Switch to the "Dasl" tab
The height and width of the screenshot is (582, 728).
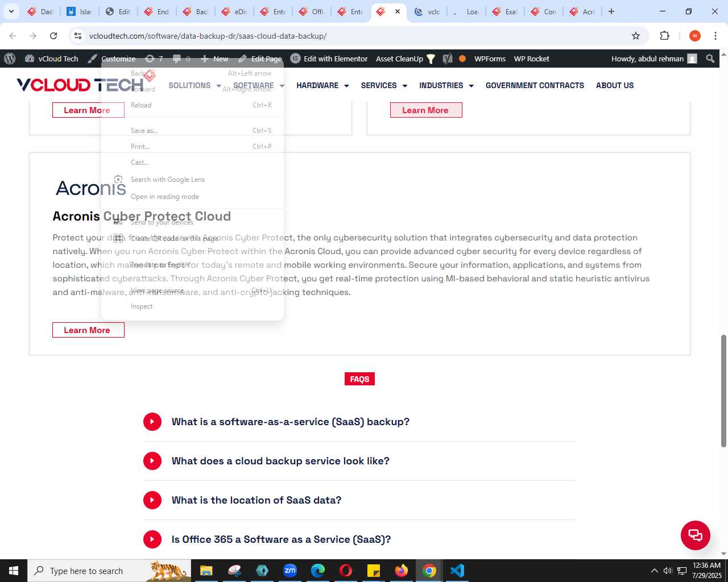tap(40, 11)
